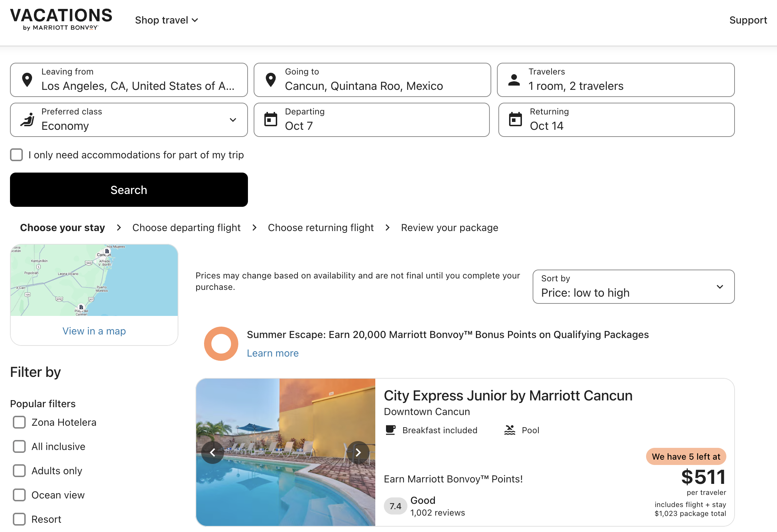Show previous hotel photo arrow
Viewport: 777px width, 532px height.
click(x=213, y=452)
